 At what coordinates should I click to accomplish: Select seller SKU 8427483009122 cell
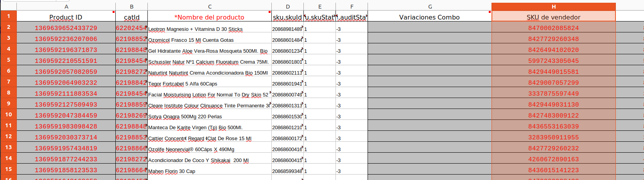pyautogui.click(x=554, y=114)
